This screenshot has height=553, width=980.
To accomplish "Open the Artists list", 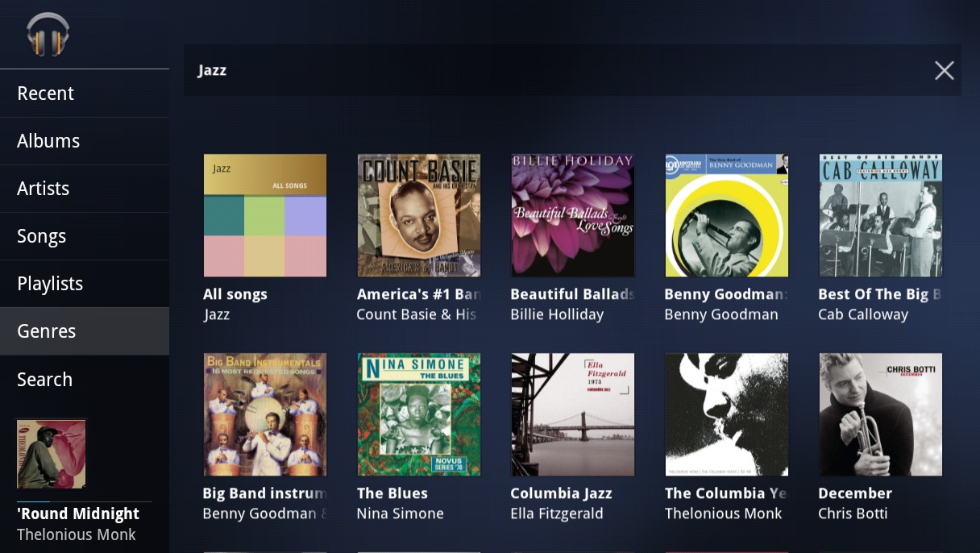I will [x=85, y=189].
